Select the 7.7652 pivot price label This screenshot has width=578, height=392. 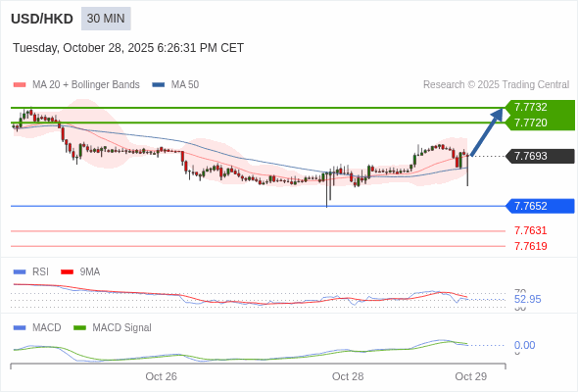coord(541,206)
